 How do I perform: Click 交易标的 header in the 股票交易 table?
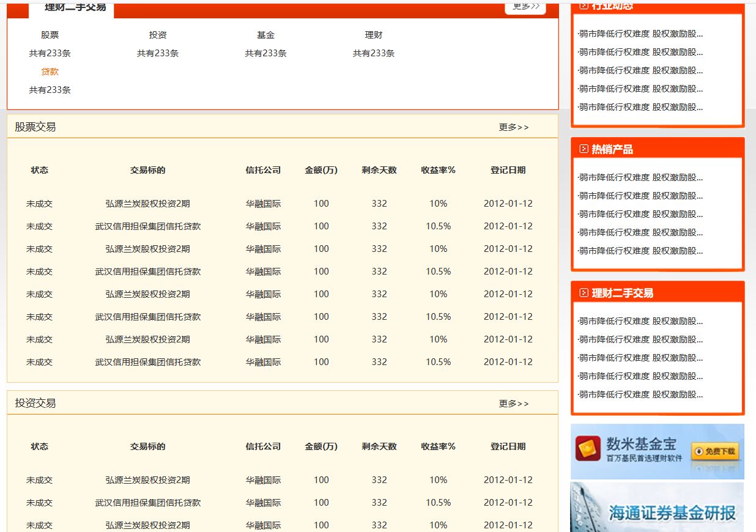coord(148,170)
